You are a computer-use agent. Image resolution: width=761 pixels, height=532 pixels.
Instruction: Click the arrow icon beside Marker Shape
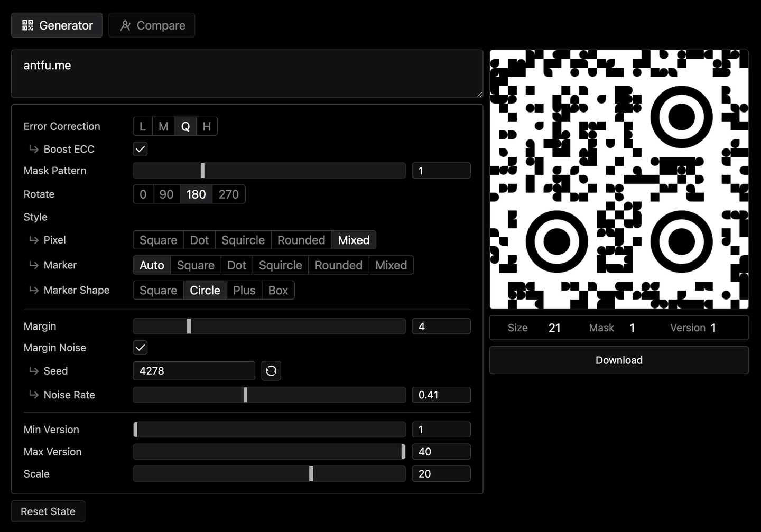click(34, 290)
